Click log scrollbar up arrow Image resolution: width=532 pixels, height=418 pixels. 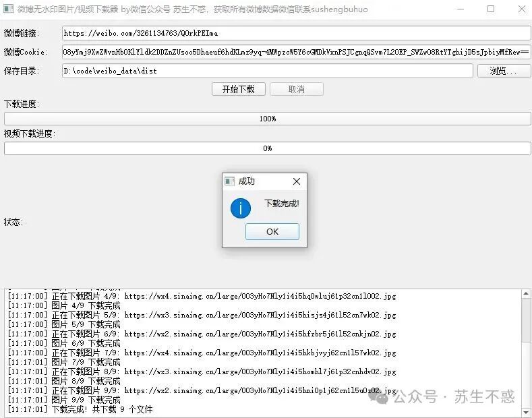click(526, 294)
